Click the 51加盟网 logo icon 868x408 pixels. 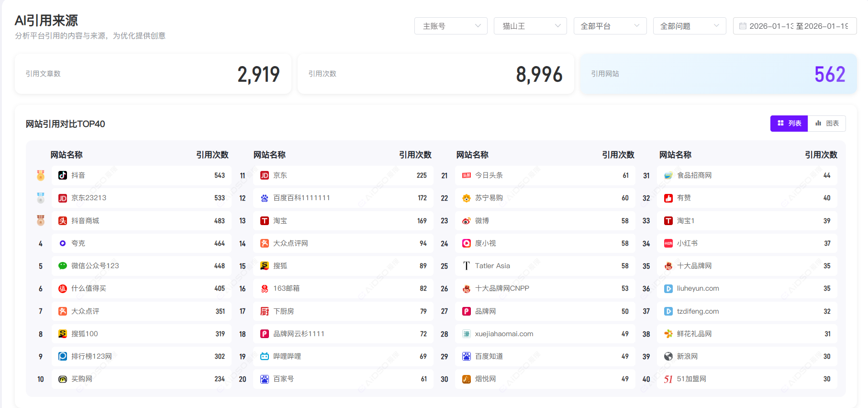668,379
